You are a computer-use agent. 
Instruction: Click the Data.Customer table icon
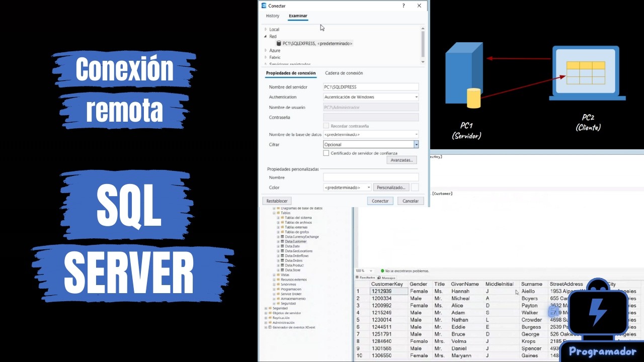tap(283, 242)
